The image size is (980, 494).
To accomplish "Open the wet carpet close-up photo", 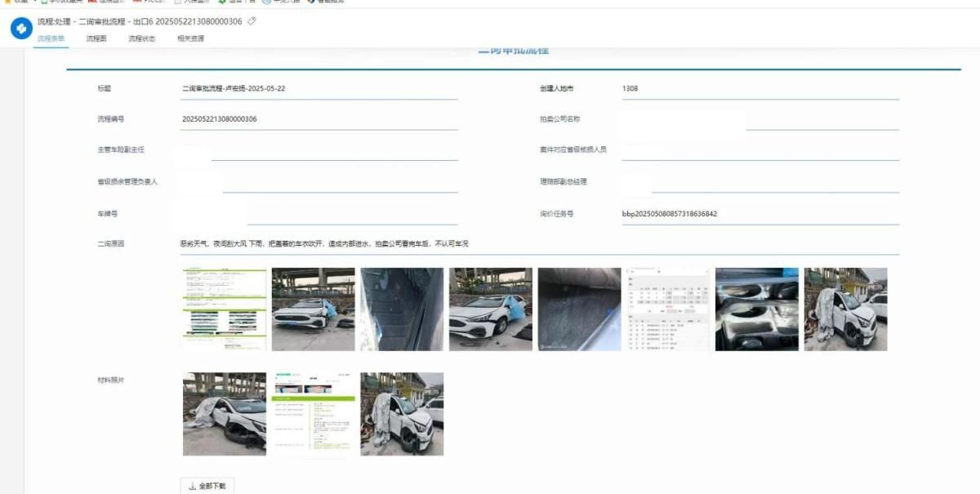I will tap(579, 309).
